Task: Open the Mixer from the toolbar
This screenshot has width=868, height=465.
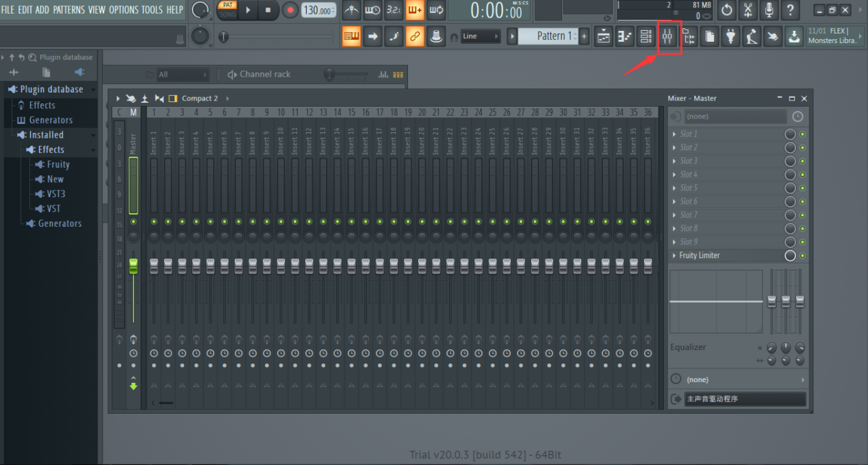Action: pos(668,36)
